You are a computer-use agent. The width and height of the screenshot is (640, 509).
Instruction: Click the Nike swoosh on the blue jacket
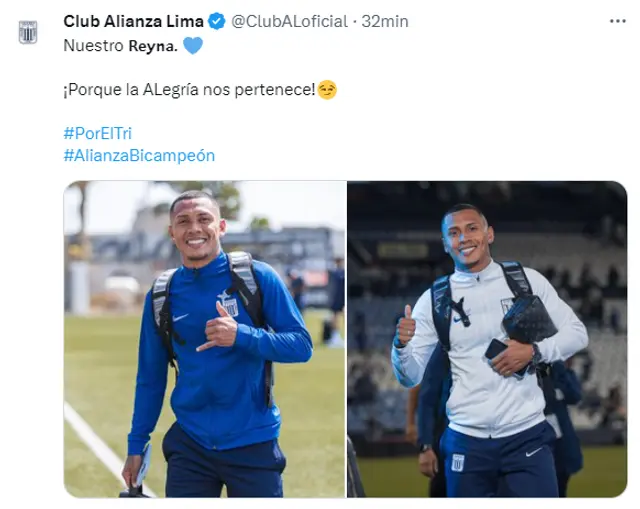[180, 317]
